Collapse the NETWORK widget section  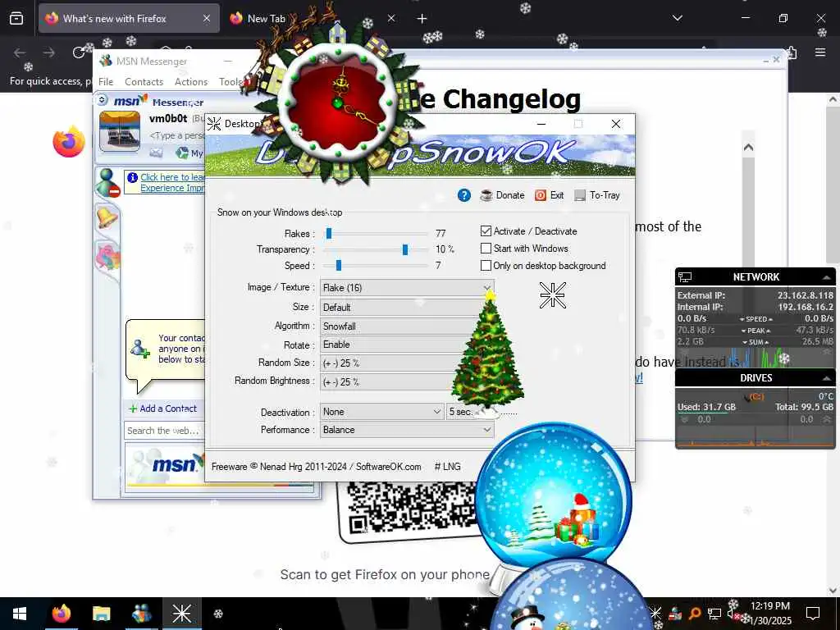point(827,277)
